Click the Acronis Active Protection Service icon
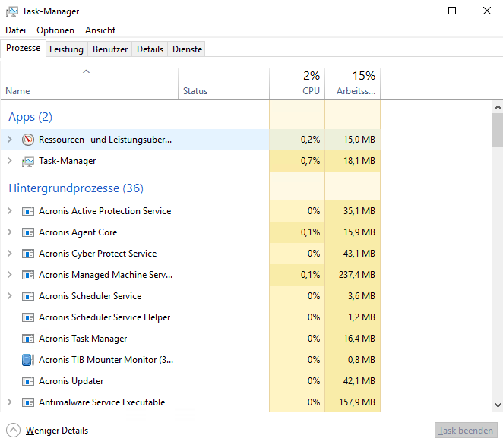Image resolution: width=503 pixels, height=448 pixels. point(28,211)
